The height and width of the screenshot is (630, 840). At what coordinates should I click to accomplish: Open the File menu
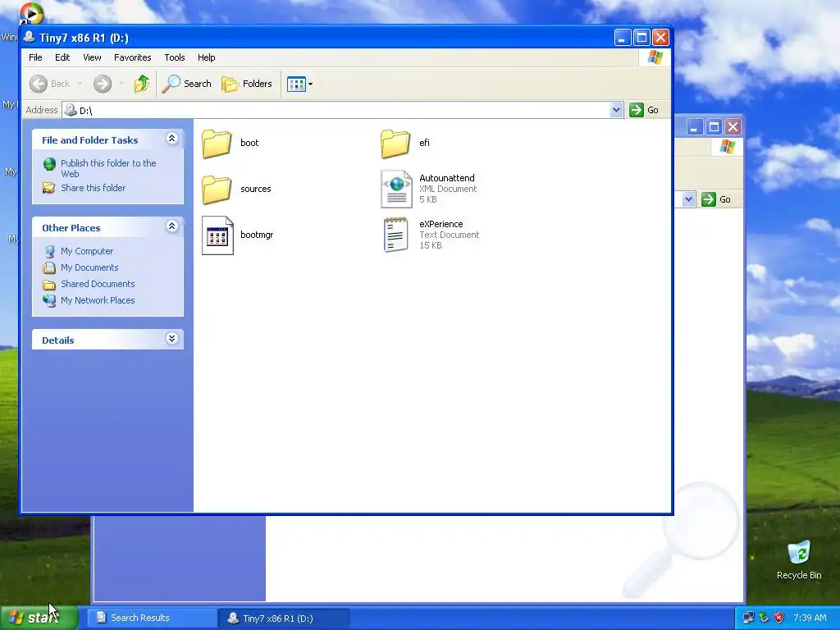click(35, 57)
